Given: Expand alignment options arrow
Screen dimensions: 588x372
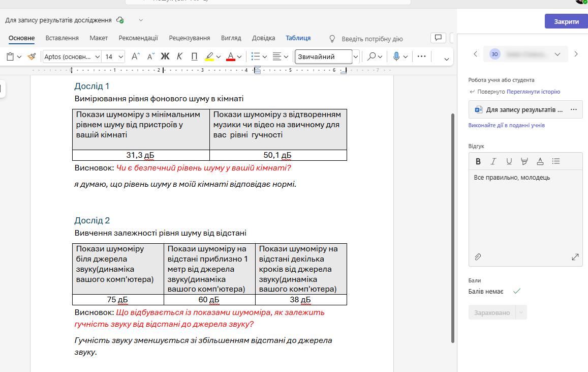Looking at the screenshot, I should pos(286,57).
